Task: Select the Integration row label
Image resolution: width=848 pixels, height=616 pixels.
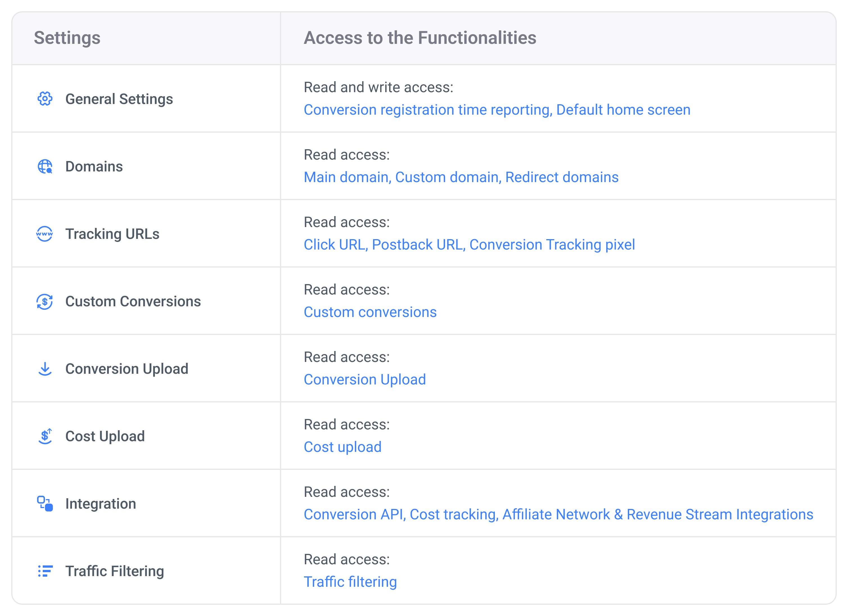Action: (101, 504)
